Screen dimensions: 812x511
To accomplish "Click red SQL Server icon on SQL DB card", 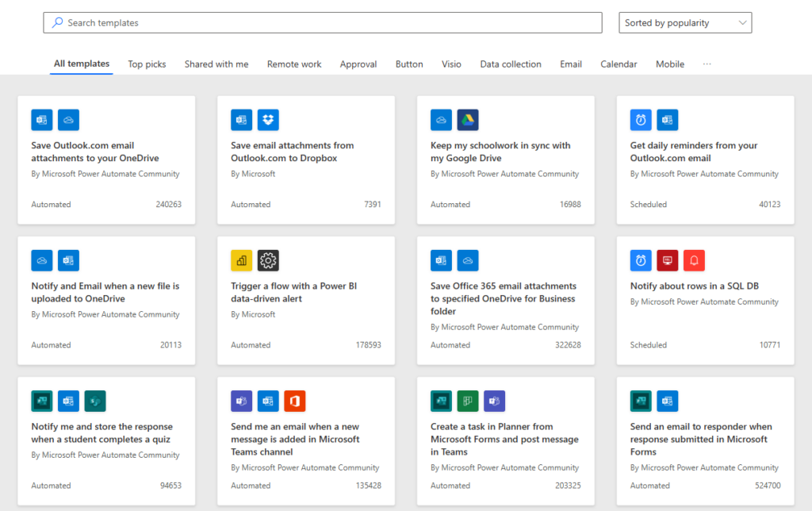I will (x=668, y=260).
